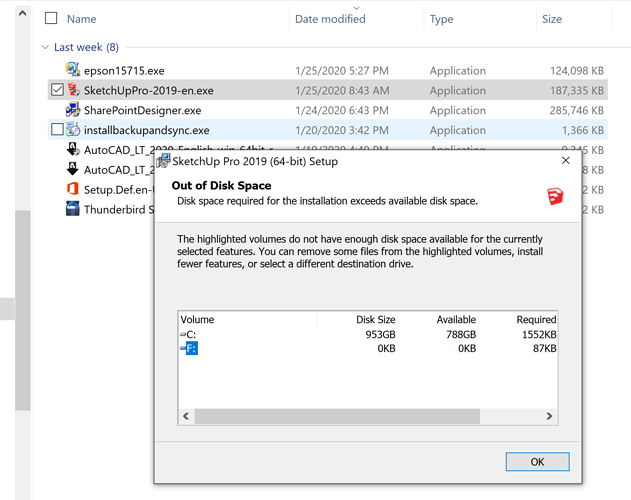Screen dimensions: 631x500
Task: Sort files by Date modified header
Action: tap(330, 19)
